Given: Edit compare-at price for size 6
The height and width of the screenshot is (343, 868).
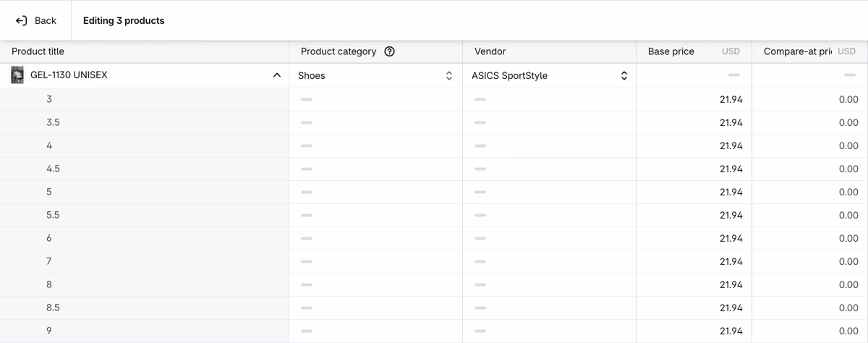Looking at the screenshot, I should pos(810,238).
